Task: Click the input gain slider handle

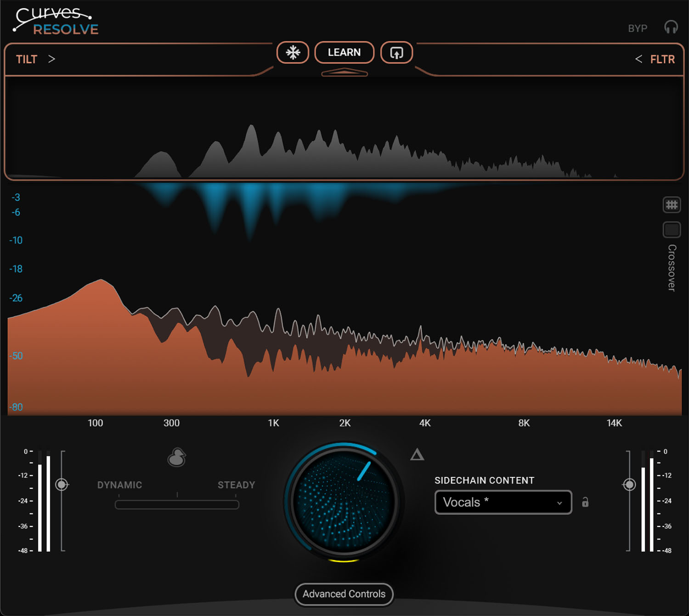Action: coord(62,485)
